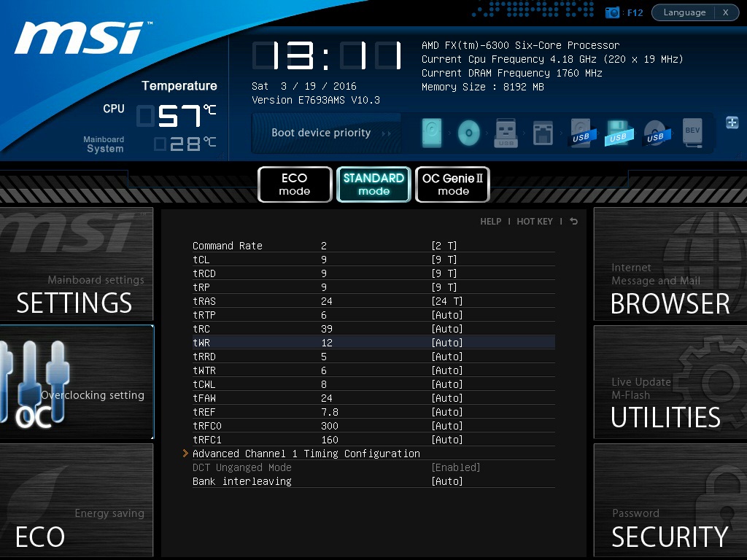Image resolution: width=747 pixels, height=560 pixels.
Task: Open tRC [Auto] value option
Action: 447,329
